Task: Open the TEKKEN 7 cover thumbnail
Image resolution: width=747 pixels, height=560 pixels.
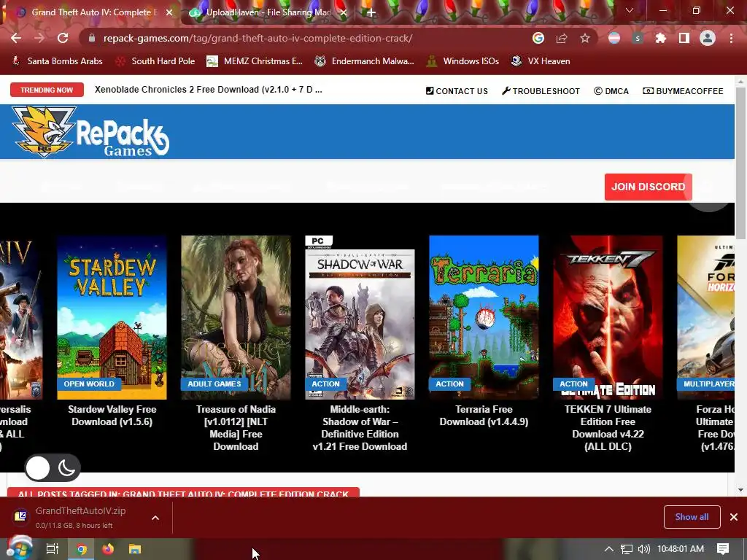Action: [608, 317]
